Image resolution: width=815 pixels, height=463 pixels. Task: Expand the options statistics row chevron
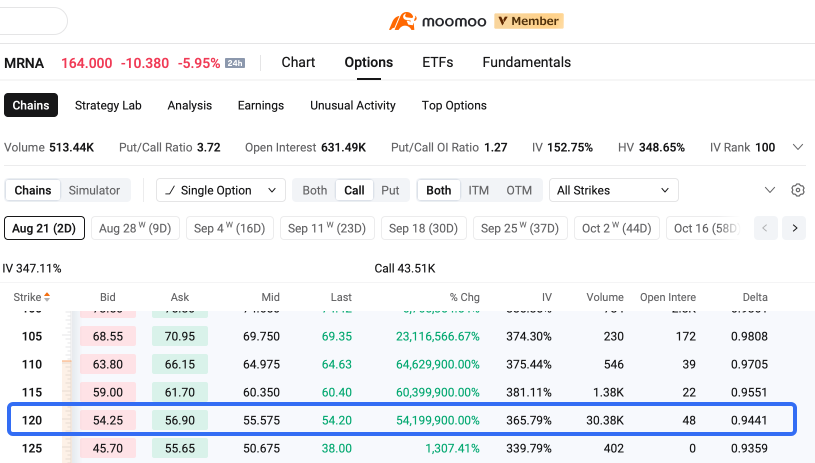click(798, 148)
